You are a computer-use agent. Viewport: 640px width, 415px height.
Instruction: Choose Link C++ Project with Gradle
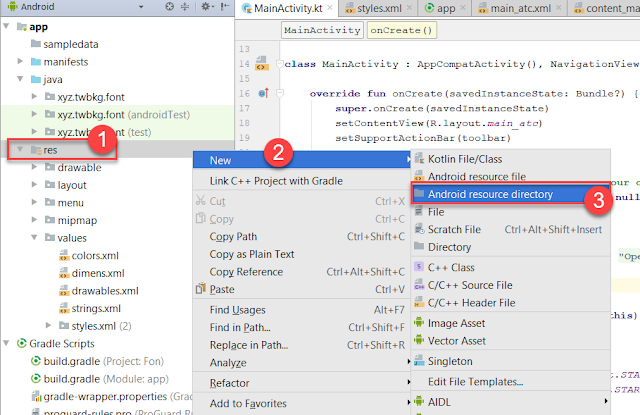click(x=302, y=181)
